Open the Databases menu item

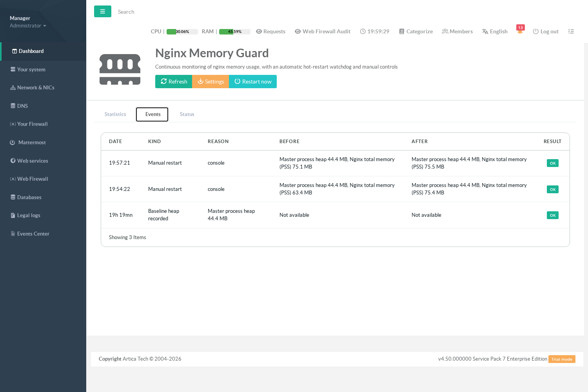[x=43, y=197]
